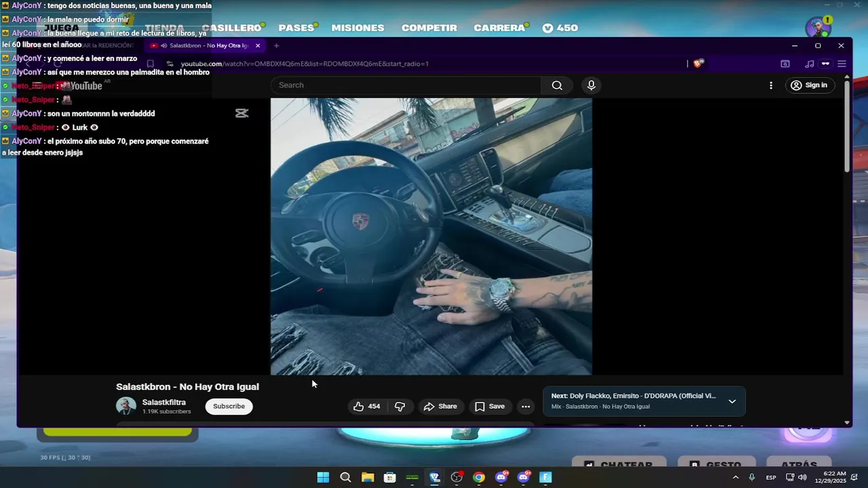868x488 pixels.
Task: Click the CapCut logo overlay beside video
Action: pos(242,113)
